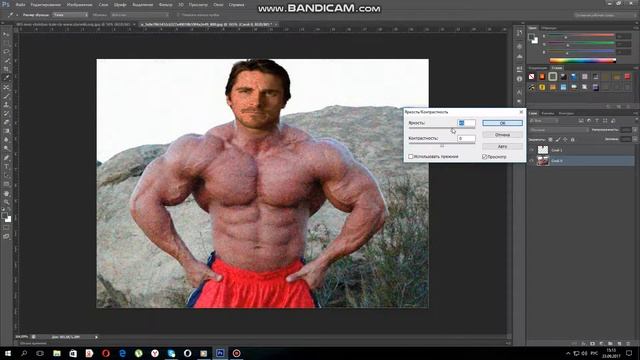Select the Crop tool
Image resolution: width=640 pixels, height=360 pixels.
pyautogui.click(x=6, y=70)
